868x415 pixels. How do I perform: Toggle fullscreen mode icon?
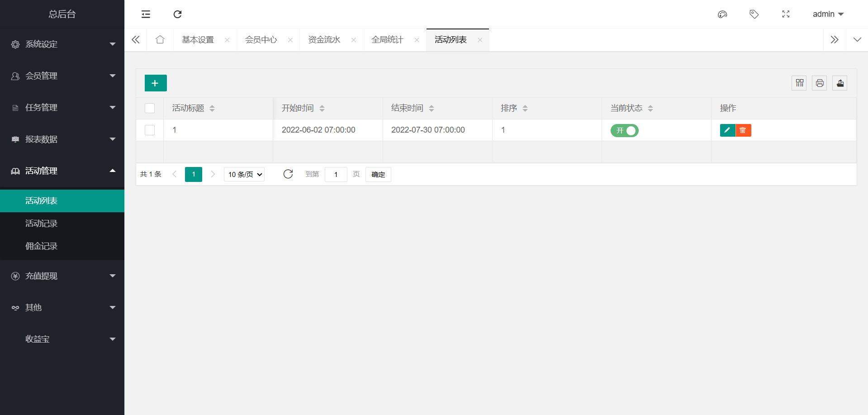pos(786,14)
